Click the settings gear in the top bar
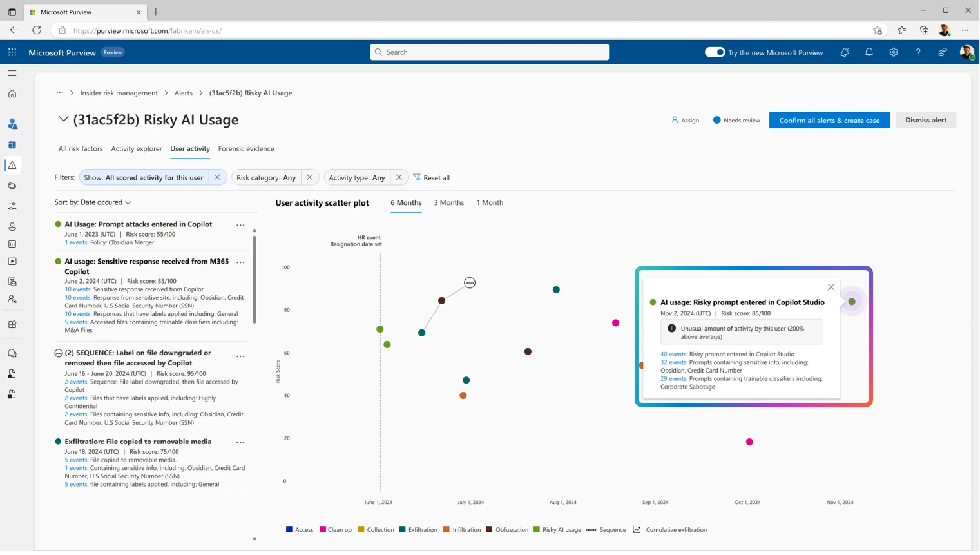The width and height of the screenshot is (980, 555). pyautogui.click(x=894, y=52)
